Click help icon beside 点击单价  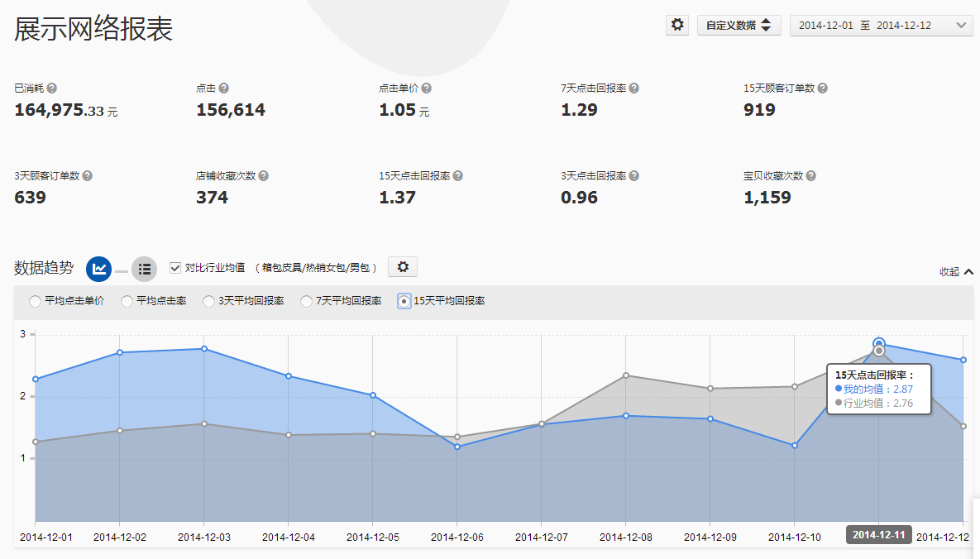[x=426, y=88]
